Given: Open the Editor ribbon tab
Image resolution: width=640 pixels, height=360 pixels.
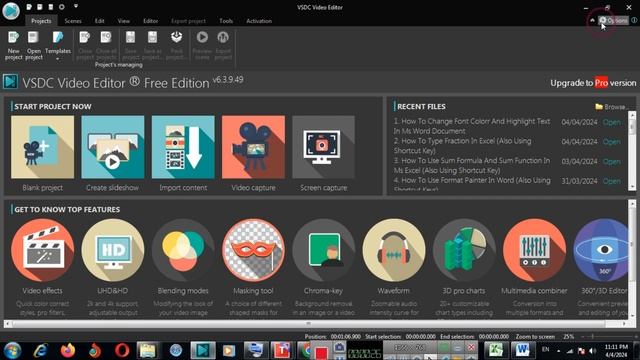Looking at the screenshot, I should pos(150,21).
